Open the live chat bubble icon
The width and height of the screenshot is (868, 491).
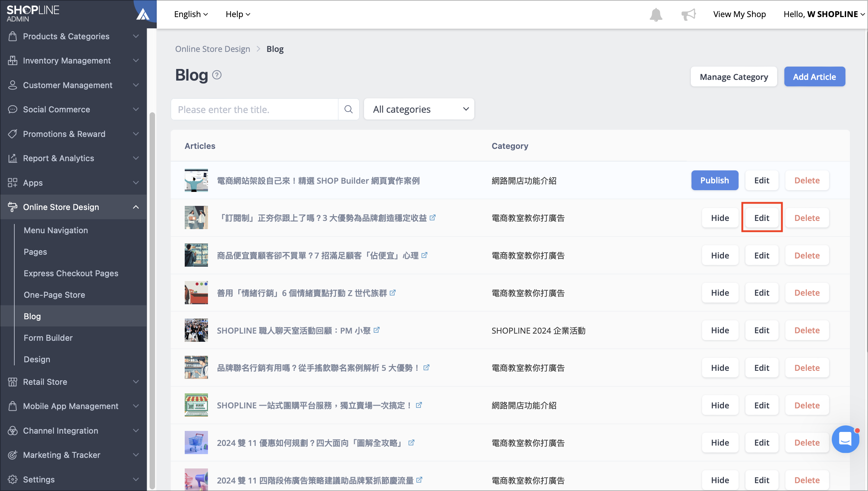click(x=845, y=439)
